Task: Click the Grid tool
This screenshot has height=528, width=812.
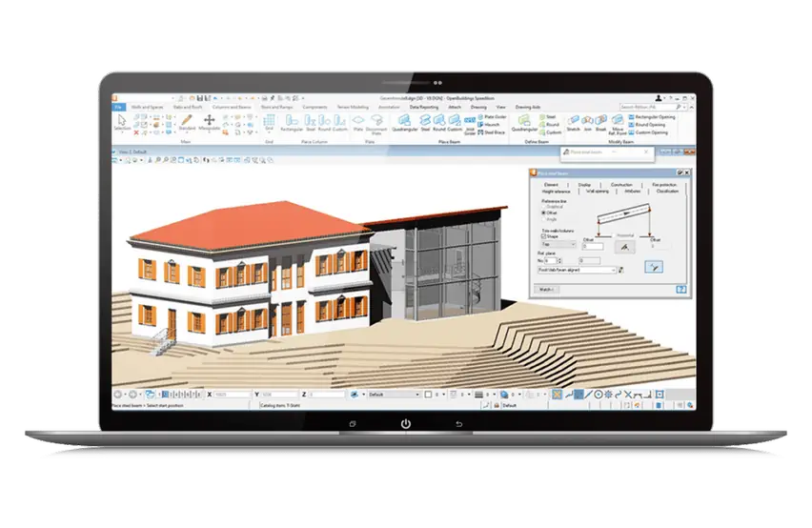Action: point(269,122)
